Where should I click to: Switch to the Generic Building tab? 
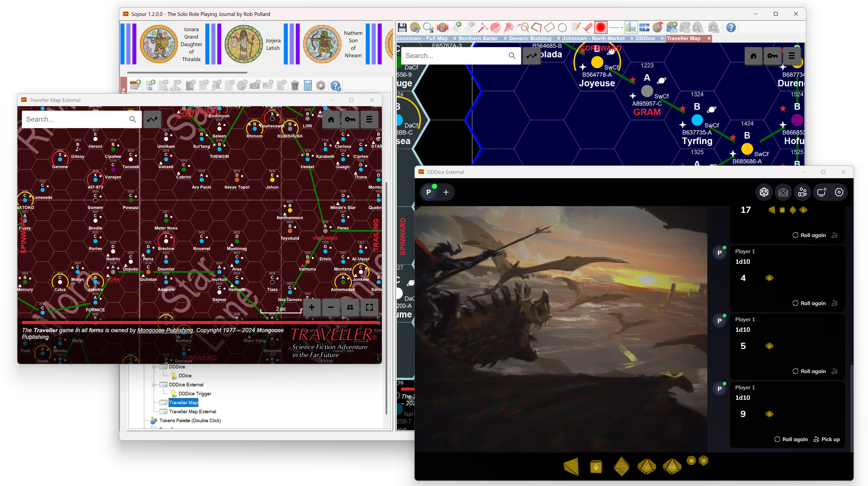(x=530, y=38)
